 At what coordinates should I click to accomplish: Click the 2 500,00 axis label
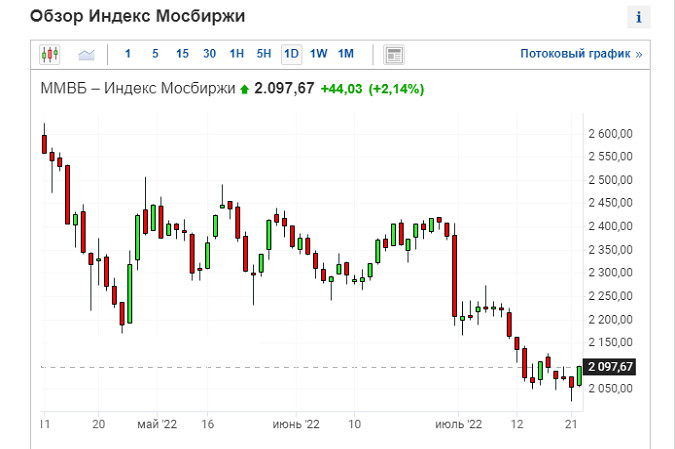[x=610, y=180]
